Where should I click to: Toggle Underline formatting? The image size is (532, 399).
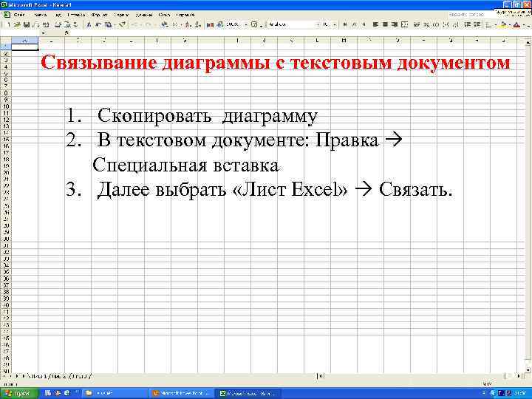[364, 24]
